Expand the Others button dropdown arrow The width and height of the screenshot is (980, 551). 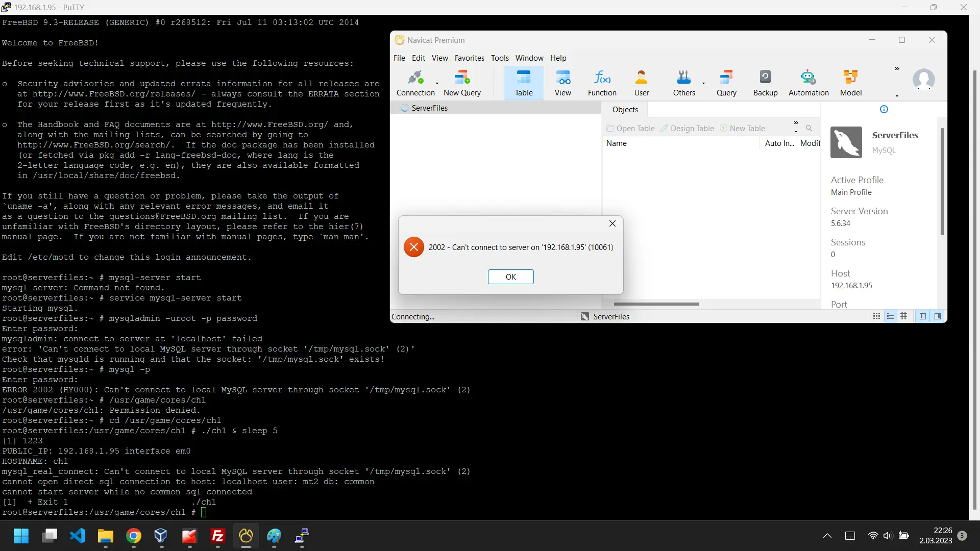point(703,83)
